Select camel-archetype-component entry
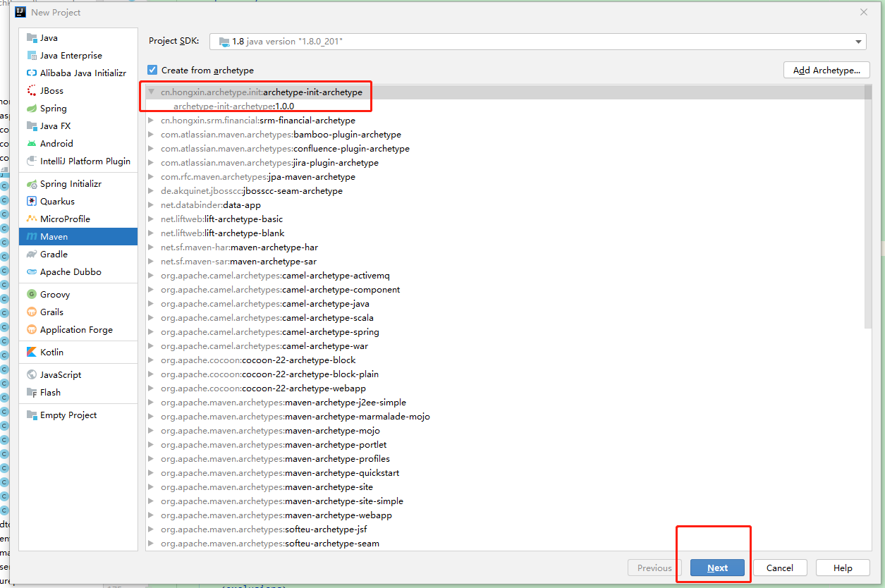The image size is (885, 588). coord(280,290)
